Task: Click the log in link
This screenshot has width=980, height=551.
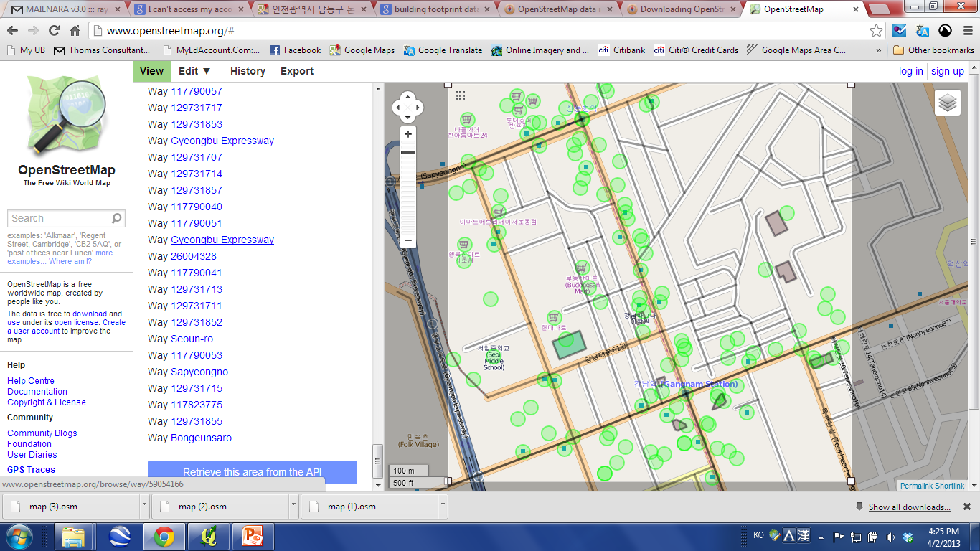Action: pos(911,71)
